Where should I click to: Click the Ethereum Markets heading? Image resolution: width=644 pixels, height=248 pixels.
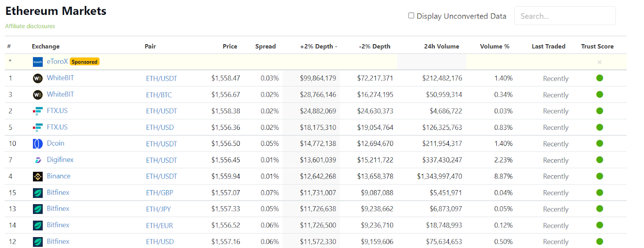click(56, 11)
